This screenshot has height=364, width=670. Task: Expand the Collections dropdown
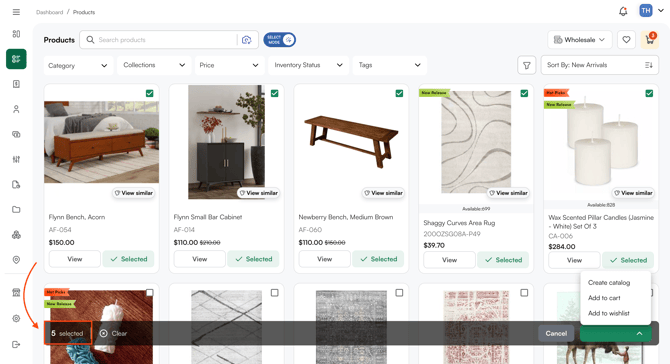154,65
